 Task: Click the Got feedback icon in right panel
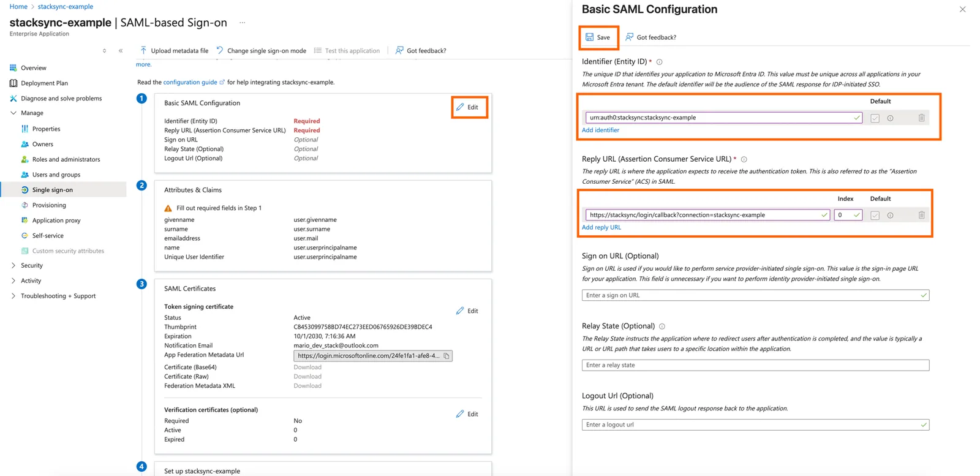coord(629,37)
